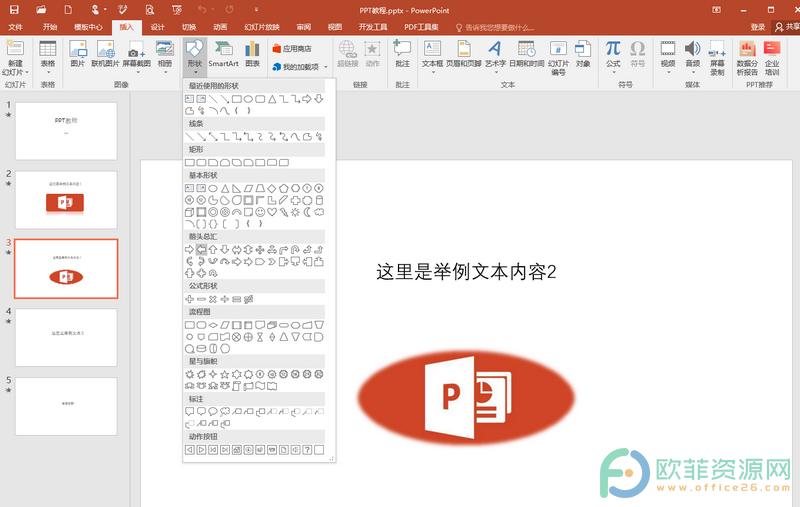This screenshot has height=507, width=800.
Task: Create a new blank document from quick access
Action: (68, 9)
